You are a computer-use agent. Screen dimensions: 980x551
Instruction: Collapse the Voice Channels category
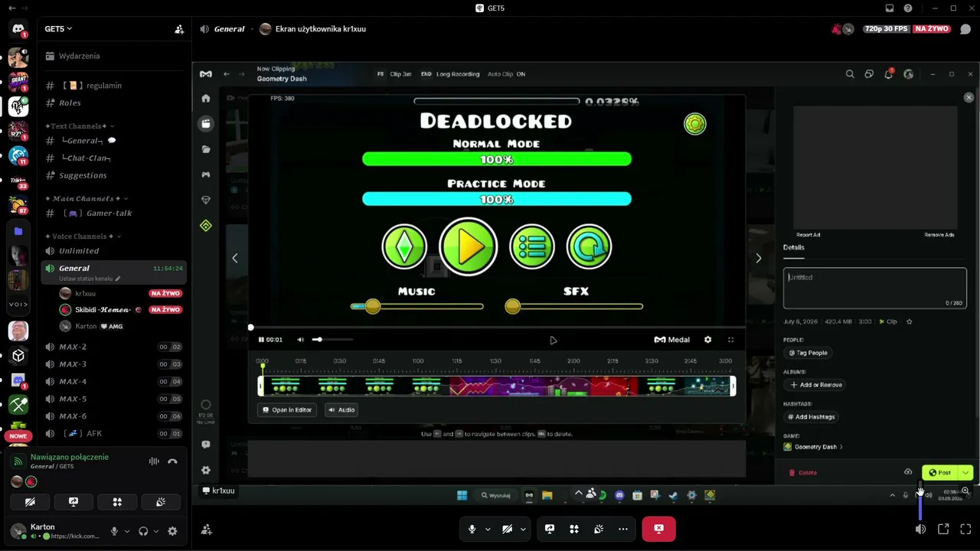pos(83,236)
